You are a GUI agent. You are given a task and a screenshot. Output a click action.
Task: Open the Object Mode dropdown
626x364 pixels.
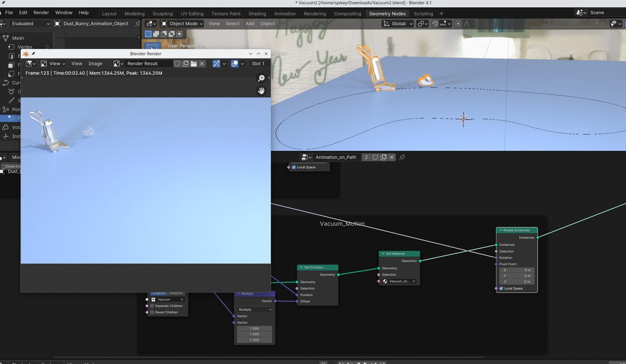[182, 23]
